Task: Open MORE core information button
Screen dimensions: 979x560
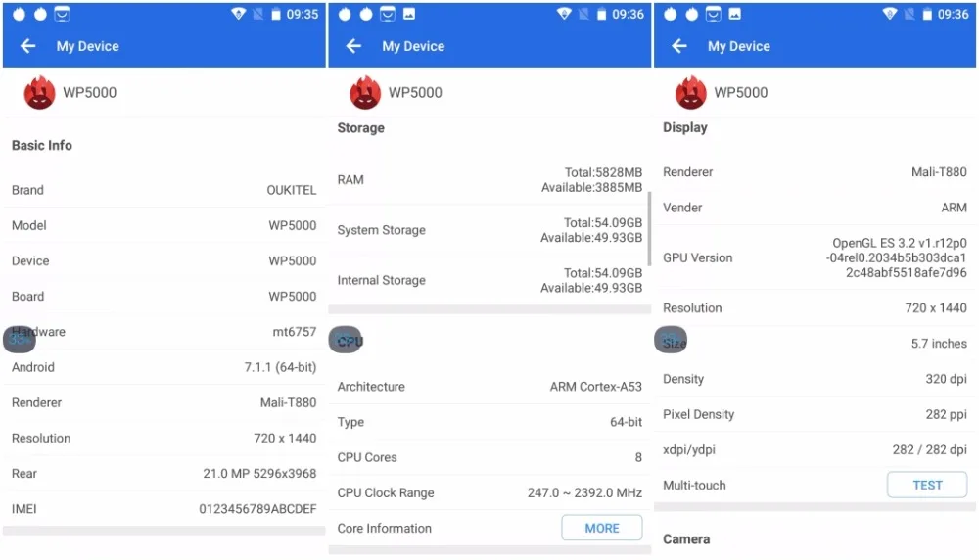Action: click(x=602, y=528)
